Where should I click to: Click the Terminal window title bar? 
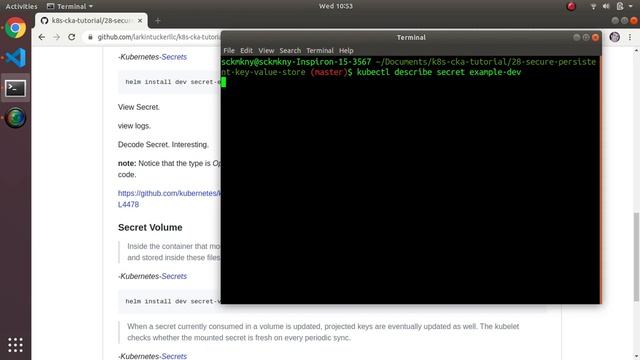point(411,37)
